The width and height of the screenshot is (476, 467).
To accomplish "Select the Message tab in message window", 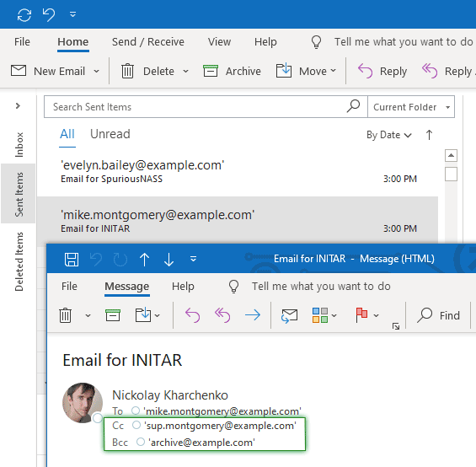I will click(x=127, y=287).
